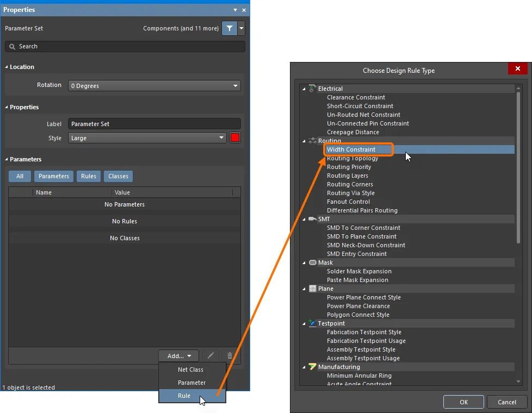Collapse the Properties section heading
532x413 pixels.
click(7, 107)
